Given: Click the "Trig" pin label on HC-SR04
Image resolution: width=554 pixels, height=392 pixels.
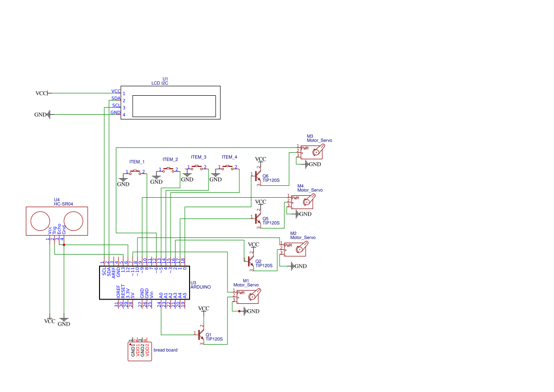Looking at the screenshot, I should (54, 230).
